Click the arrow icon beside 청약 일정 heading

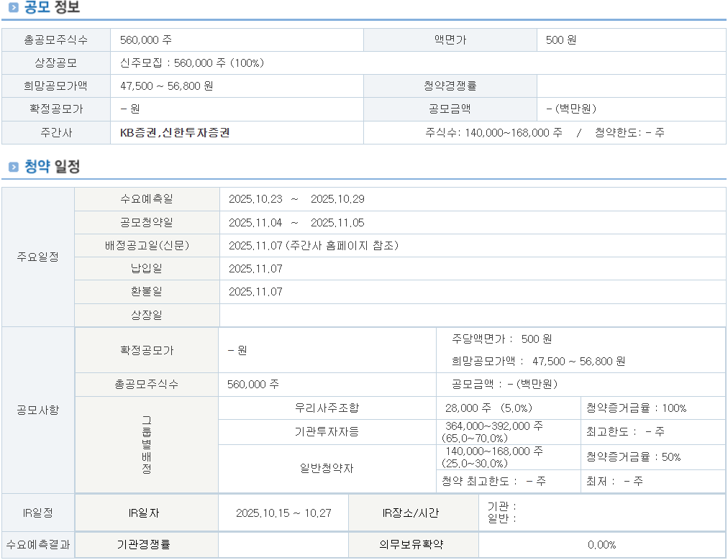13,167
